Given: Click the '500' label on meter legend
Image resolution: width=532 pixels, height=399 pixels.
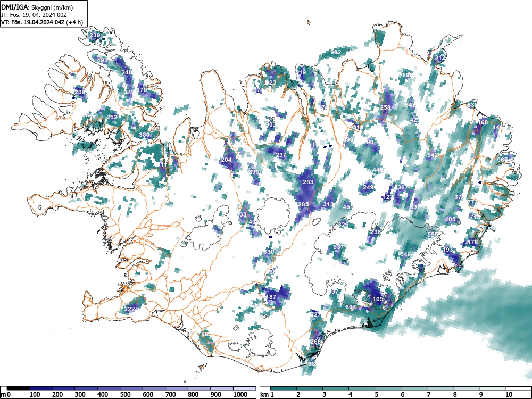Looking at the screenshot, I should [125, 395].
